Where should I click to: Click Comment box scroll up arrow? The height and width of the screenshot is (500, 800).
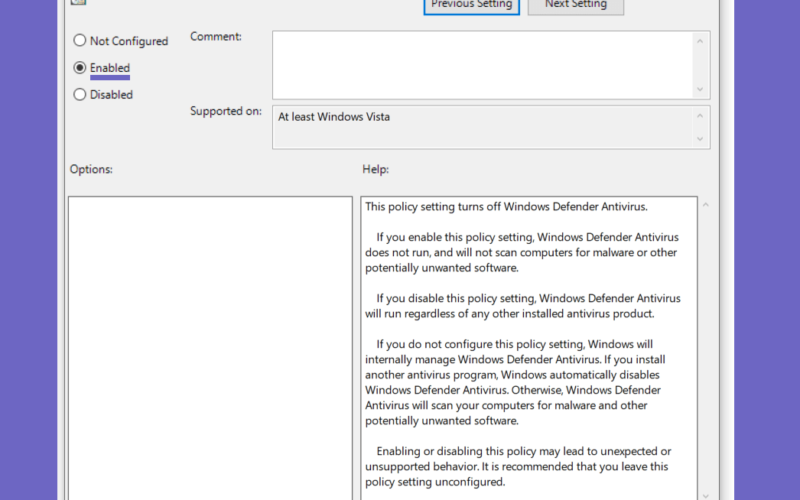coord(700,41)
